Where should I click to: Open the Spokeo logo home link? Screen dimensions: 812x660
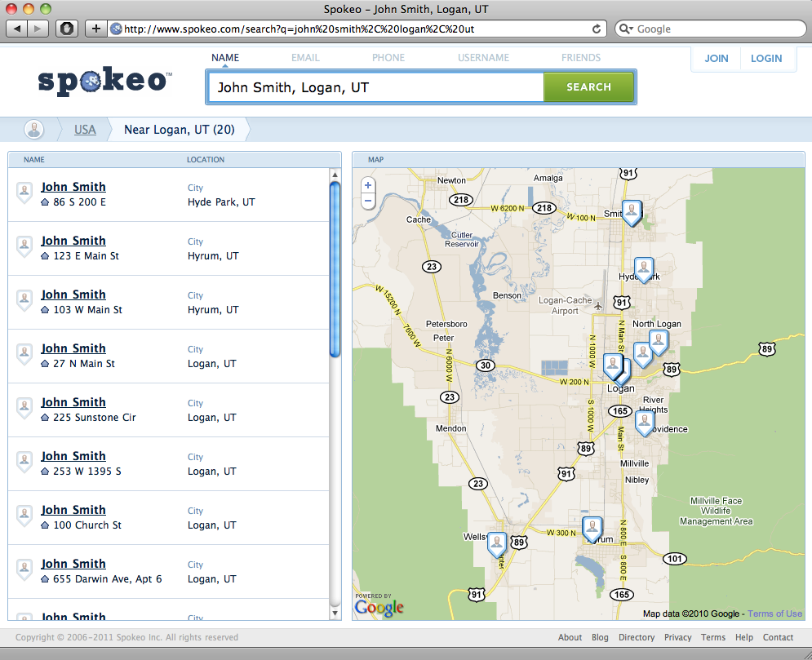[104, 82]
